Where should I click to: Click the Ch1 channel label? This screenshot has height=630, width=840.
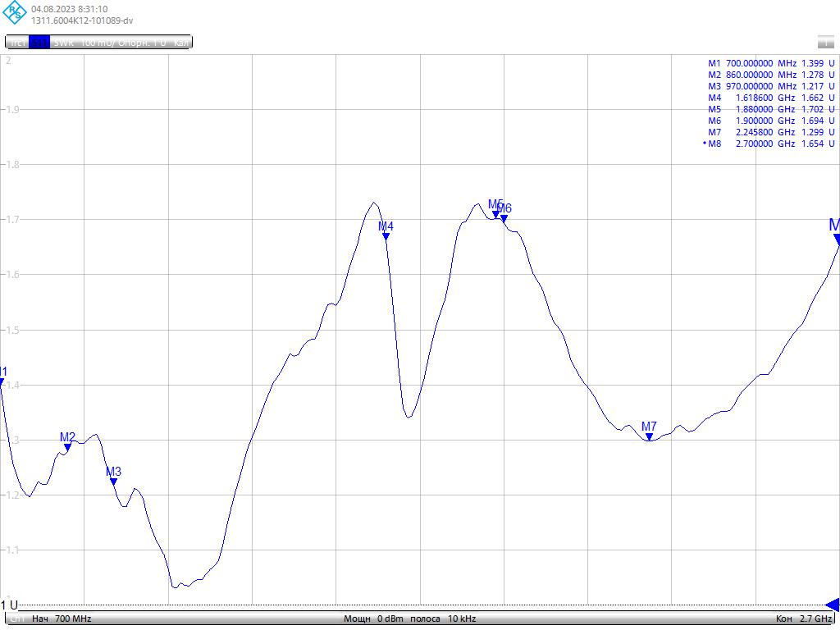click(x=17, y=619)
